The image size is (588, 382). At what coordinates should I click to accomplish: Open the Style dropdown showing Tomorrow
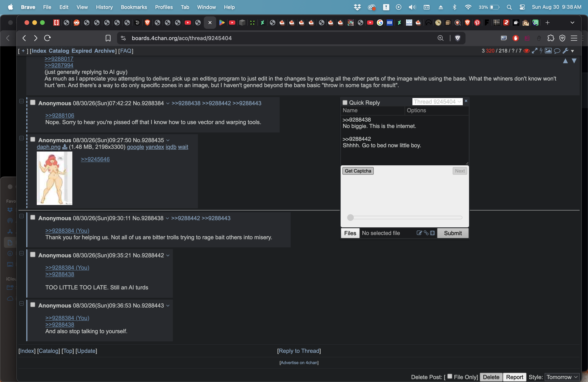pos(562,377)
